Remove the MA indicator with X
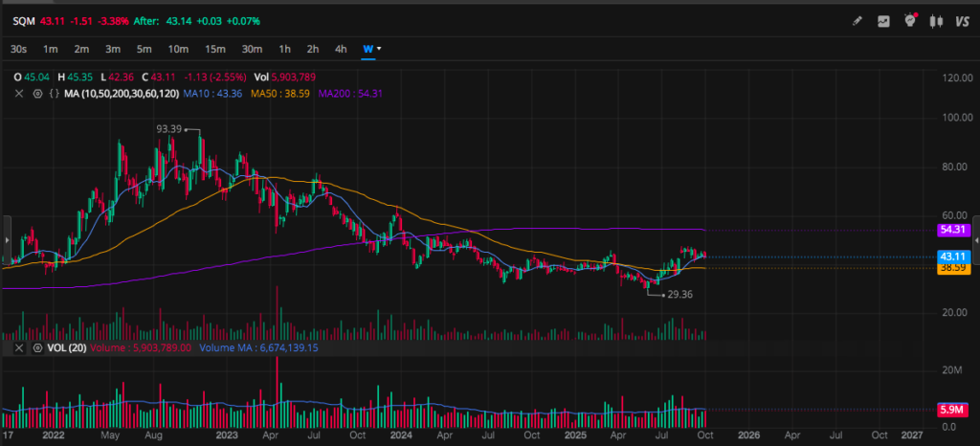 19,93
